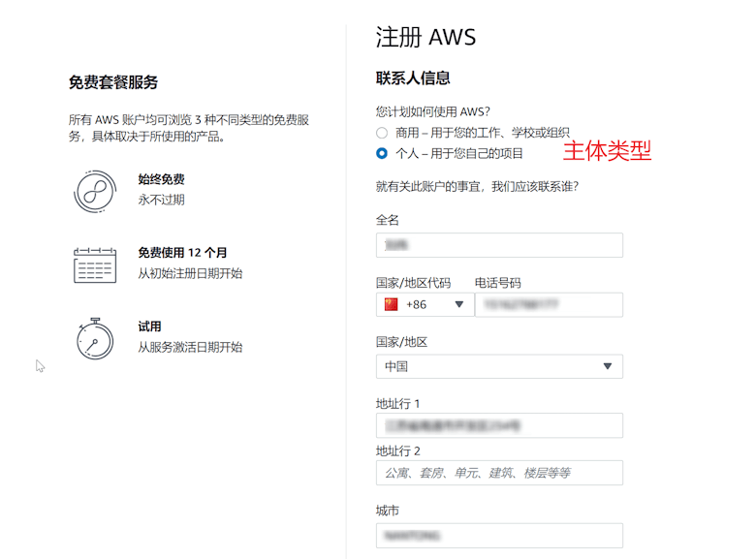Screen dimensions: 756x559
Task: Click the infinity "始终免费" icon
Action: click(x=95, y=191)
